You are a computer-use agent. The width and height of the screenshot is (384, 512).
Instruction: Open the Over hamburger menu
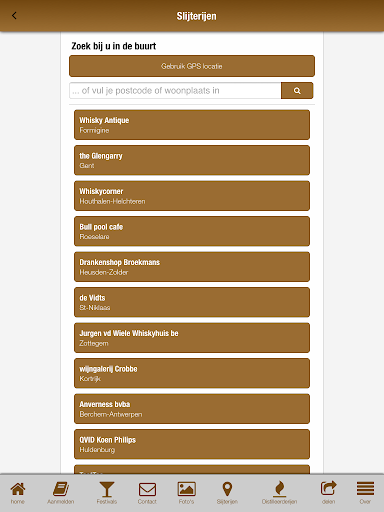click(365, 489)
